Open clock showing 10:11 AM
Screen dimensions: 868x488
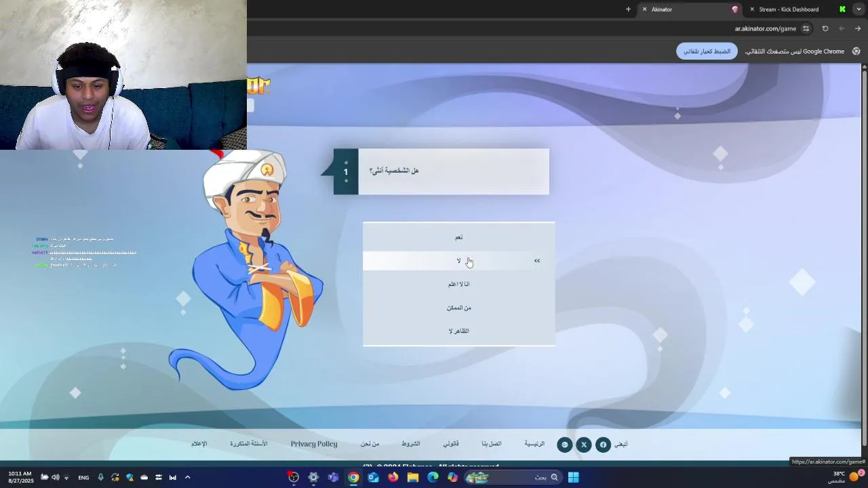click(x=20, y=477)
